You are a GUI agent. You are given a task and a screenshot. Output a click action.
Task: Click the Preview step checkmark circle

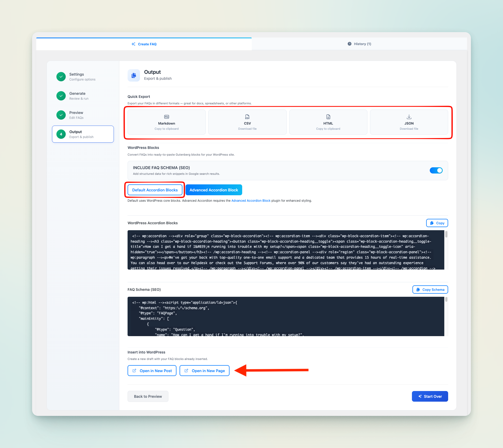[61, 115]
